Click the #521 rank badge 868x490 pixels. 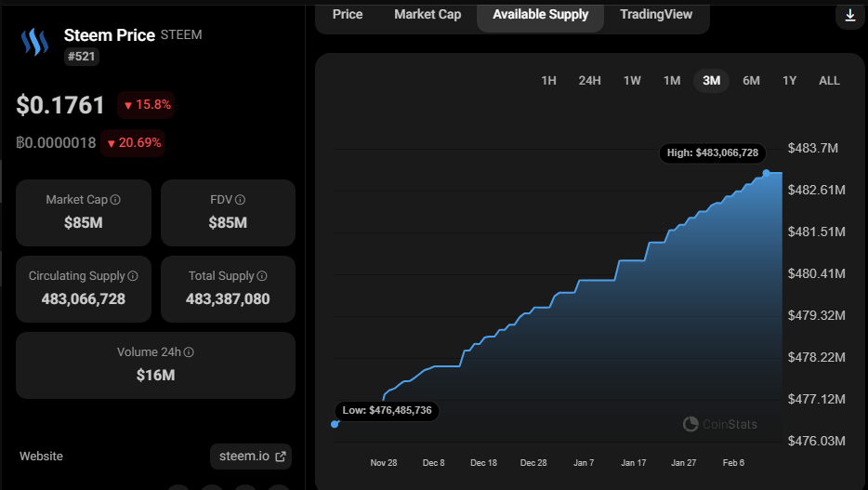pyautogui.click(x=82, y=57)
